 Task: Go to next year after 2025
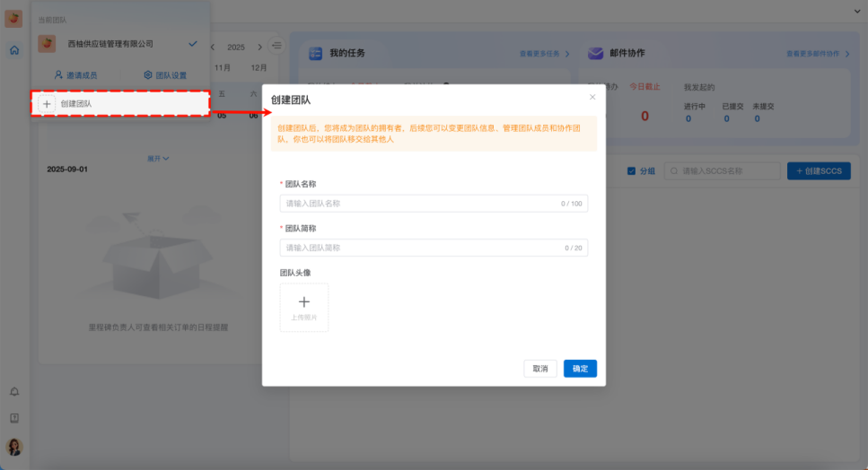coord(260,47)
